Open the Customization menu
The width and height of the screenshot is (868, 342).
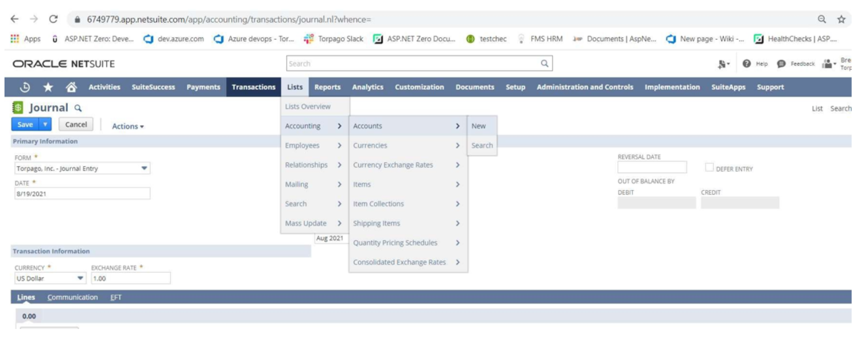(419, 87)
